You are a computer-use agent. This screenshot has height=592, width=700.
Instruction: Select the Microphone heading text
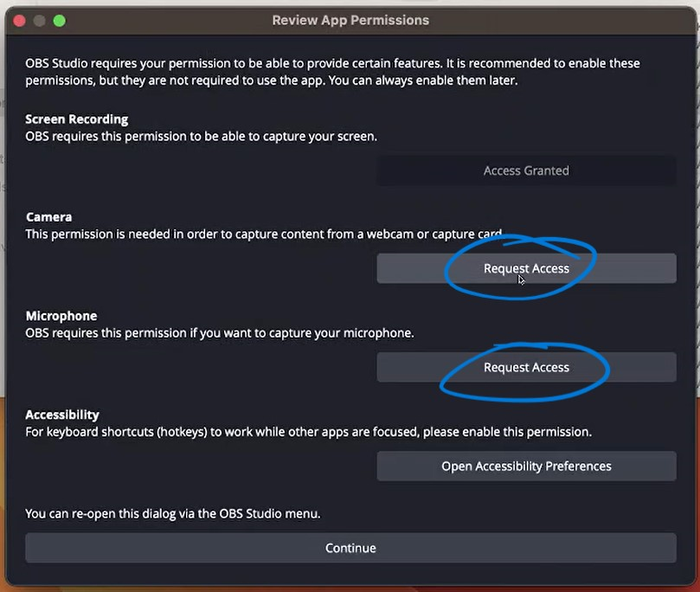coord(61,316)
